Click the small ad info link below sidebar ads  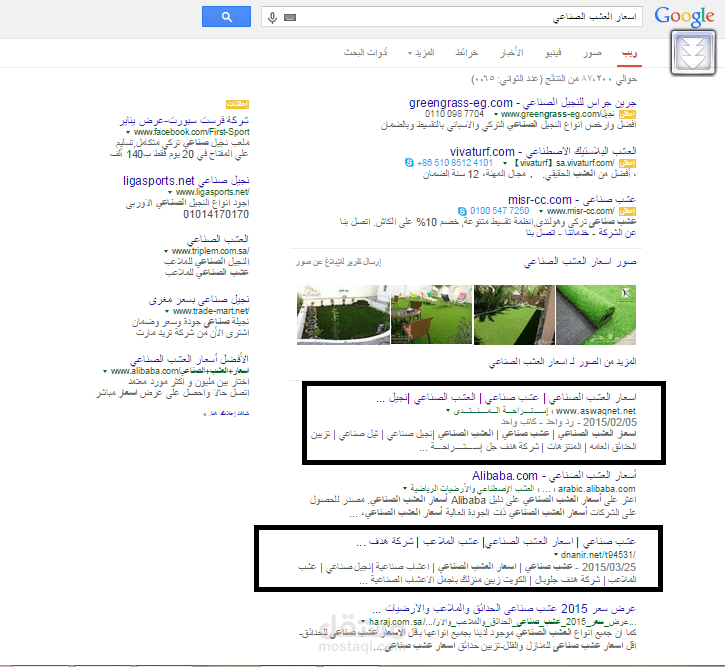(226, 413)
